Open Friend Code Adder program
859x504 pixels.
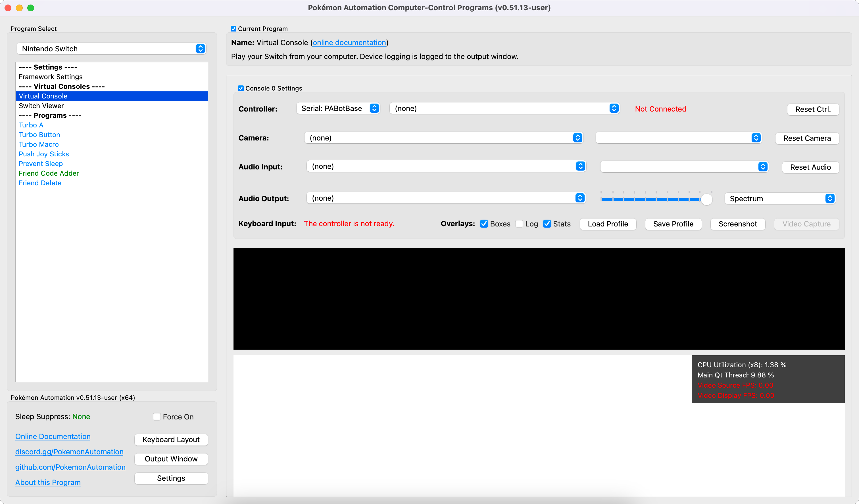coord(49,173)
